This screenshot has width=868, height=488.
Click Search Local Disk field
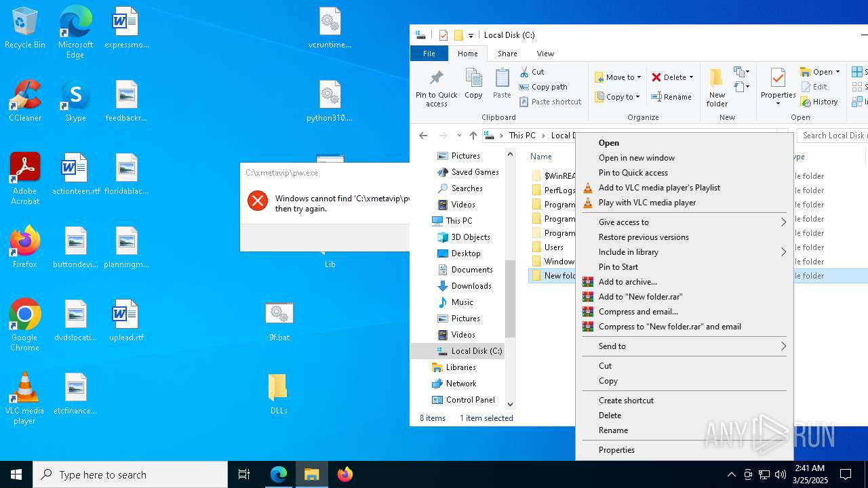tap(833, 136)
